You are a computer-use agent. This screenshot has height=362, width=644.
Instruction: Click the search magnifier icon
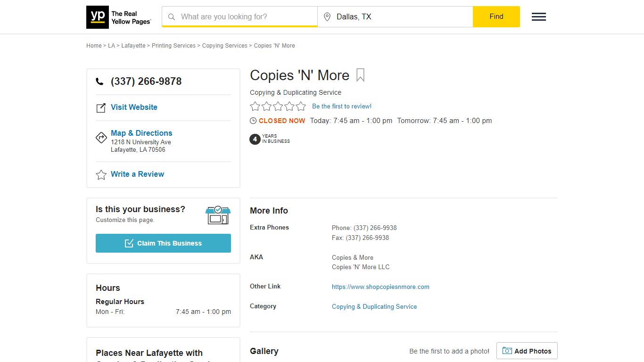(x=172, y=17)
